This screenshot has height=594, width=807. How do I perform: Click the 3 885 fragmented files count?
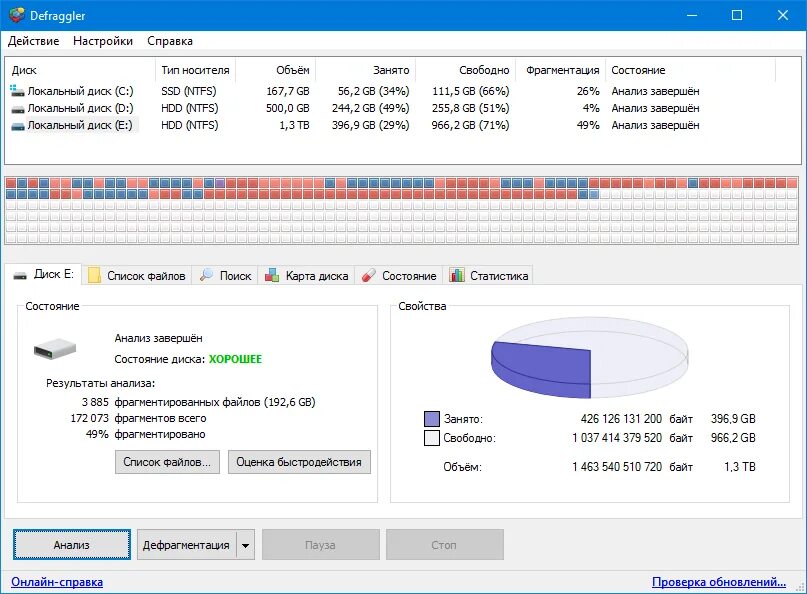coord(95,402)
